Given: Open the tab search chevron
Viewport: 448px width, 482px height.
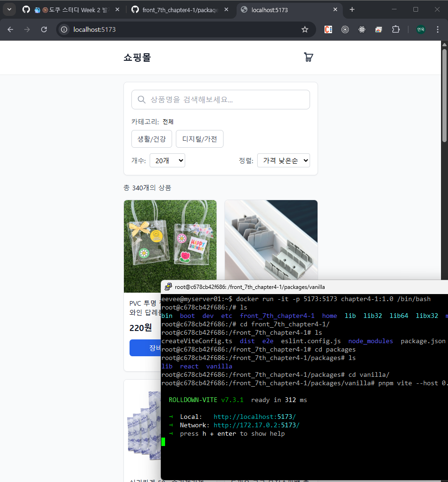Looking at the screenshot, I should click(x=9, y=9).
